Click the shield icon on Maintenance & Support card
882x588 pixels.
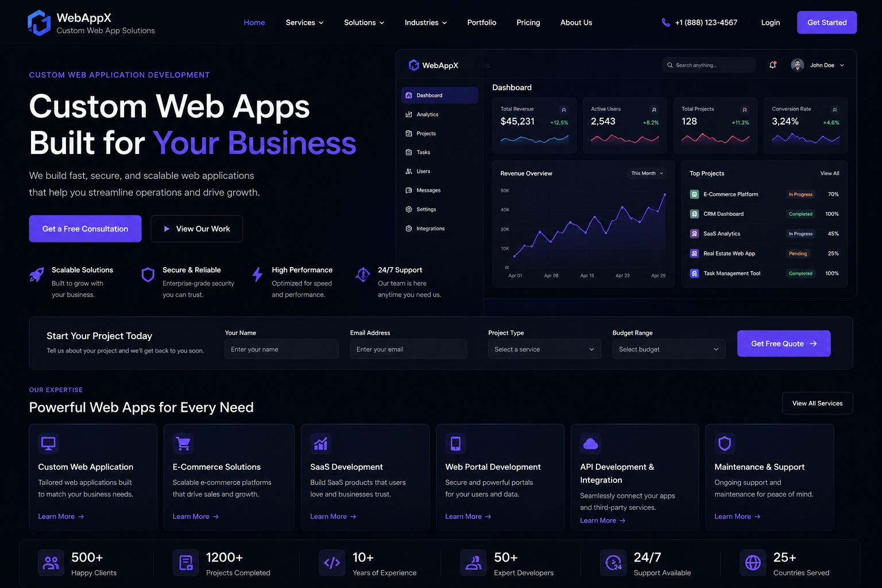click(x=725, y=443)
